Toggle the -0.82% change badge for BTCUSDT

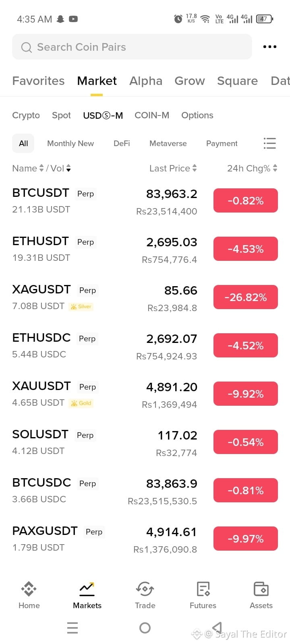tap(246, 200)
